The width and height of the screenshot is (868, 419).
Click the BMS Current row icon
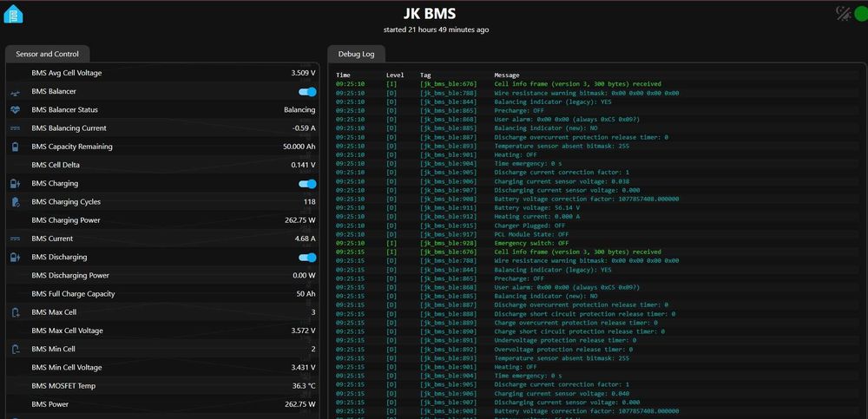(x=16, y=239)
